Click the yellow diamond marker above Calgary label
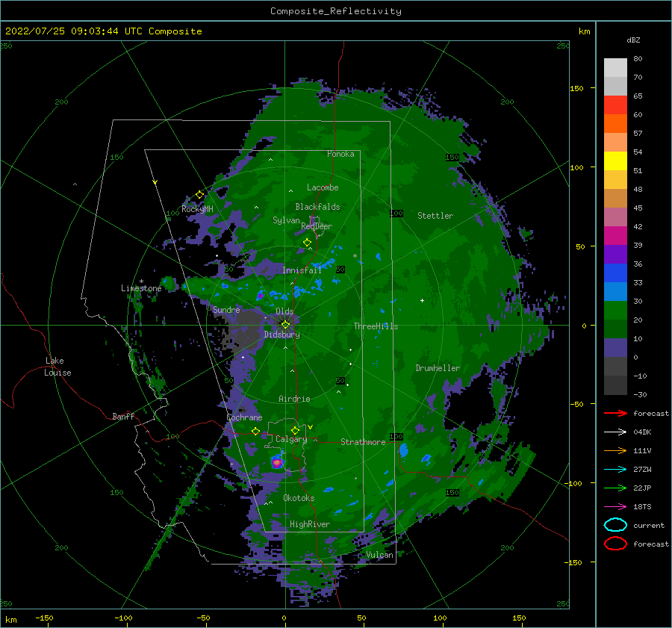This screenshot has height=628, width=672. (x=295, y=430)
